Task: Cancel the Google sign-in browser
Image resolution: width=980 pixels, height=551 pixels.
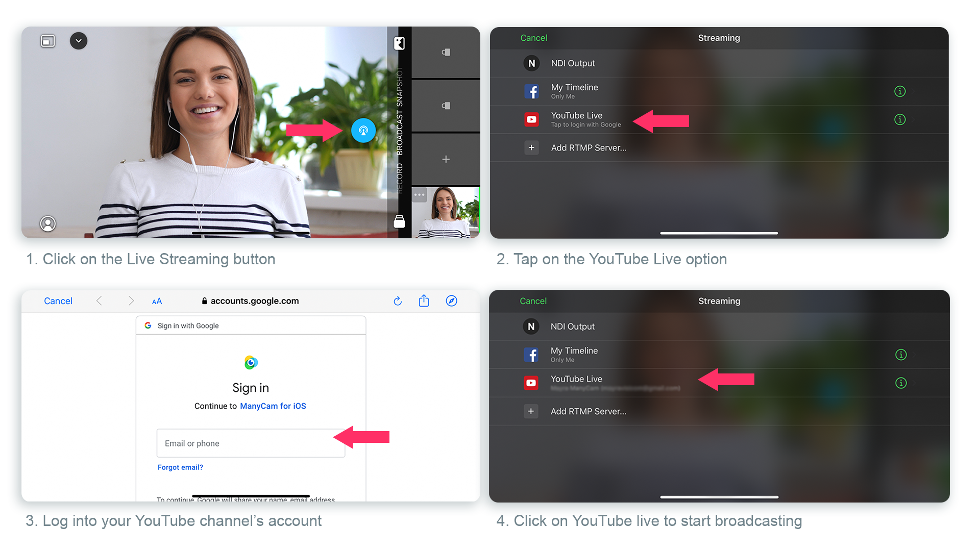Action: (58, 301)
